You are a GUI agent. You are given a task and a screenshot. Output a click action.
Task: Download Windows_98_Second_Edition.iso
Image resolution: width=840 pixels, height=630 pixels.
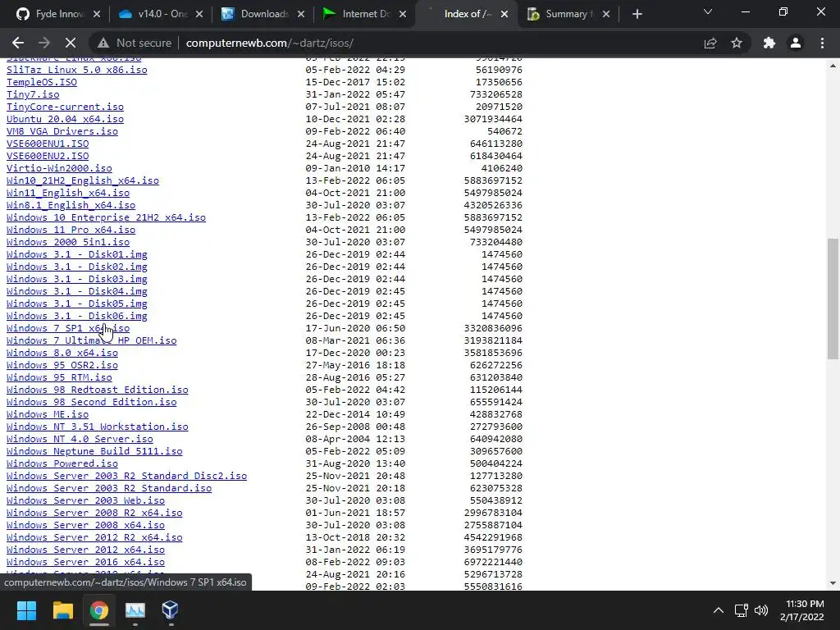tap(92, 402)
